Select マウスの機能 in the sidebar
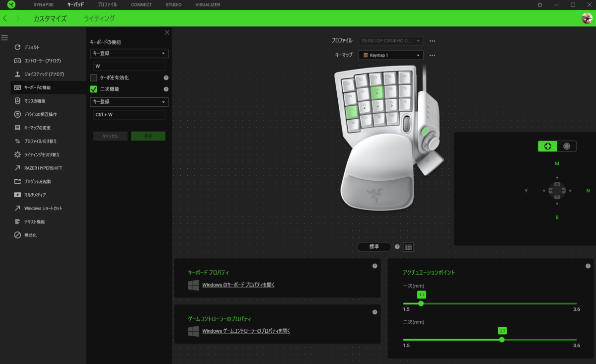This screenshot has height=364, width=596. (48, 101)
